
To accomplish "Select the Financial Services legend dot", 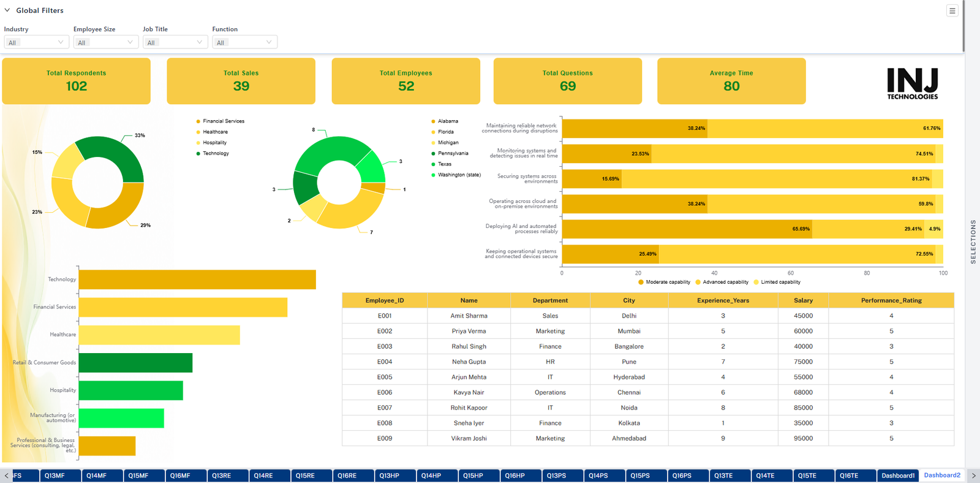I will click(198, 121).
